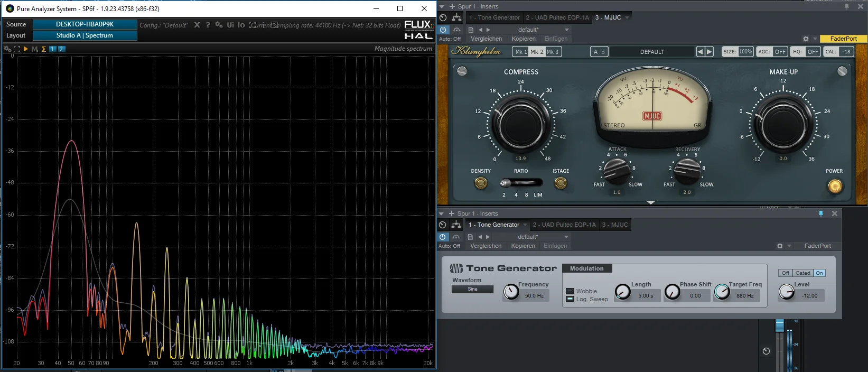This screenshot has width=868, height=372.
Task: Toggle the Log. Sweep checkbox
Action: tap(570, 299)
